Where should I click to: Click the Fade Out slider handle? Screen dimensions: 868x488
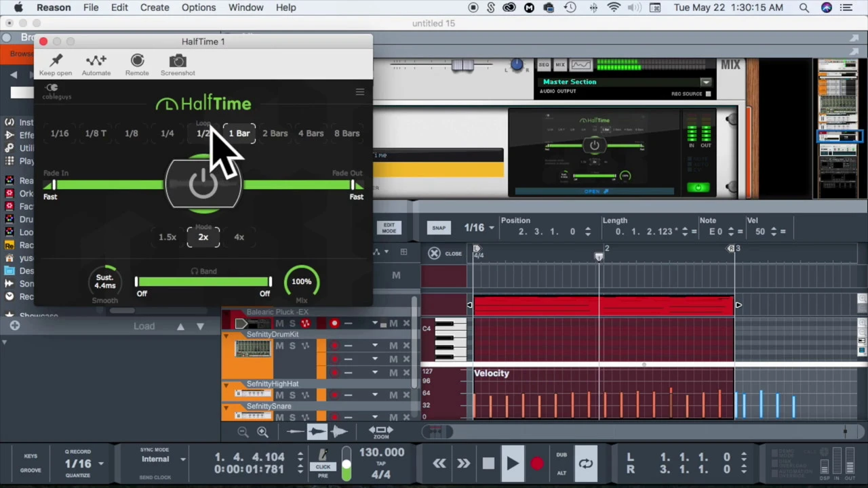pyautogui.click(x=353, y=185)
